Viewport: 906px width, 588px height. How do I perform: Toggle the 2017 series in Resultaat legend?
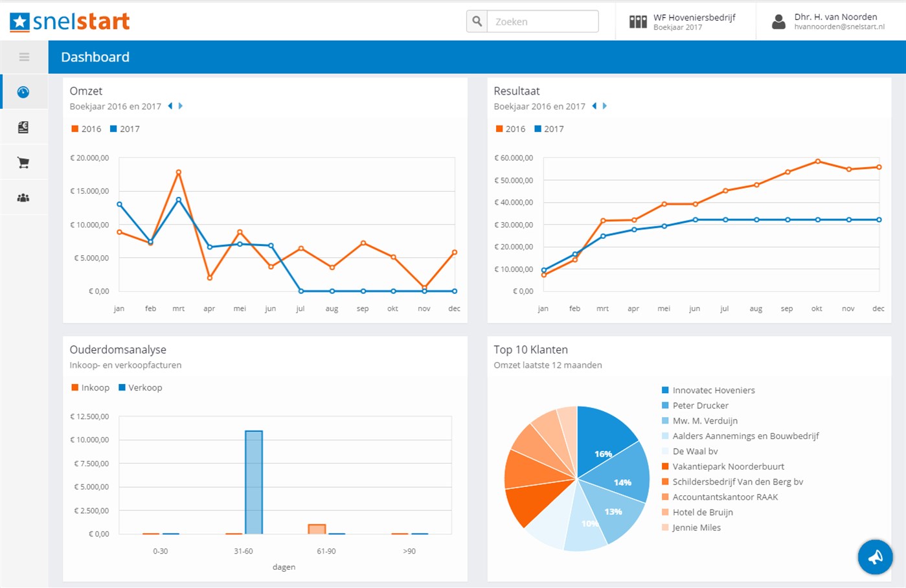[x=549, y=129]
